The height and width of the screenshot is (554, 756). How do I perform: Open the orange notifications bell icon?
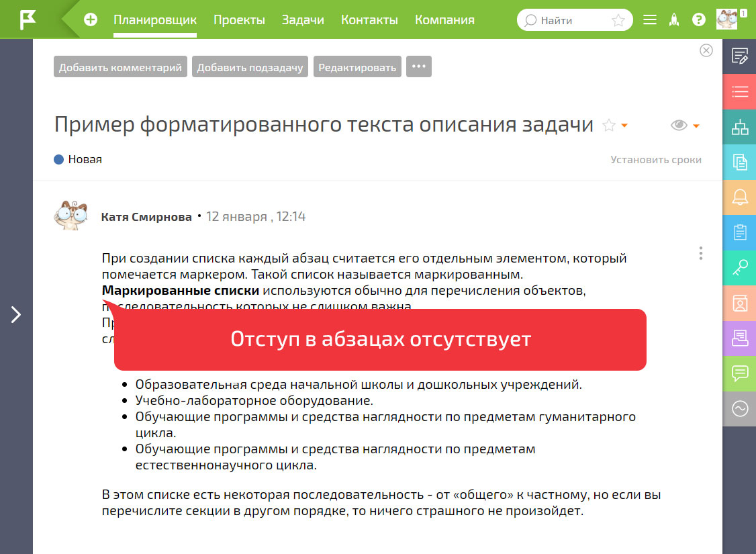pos(740,197)
